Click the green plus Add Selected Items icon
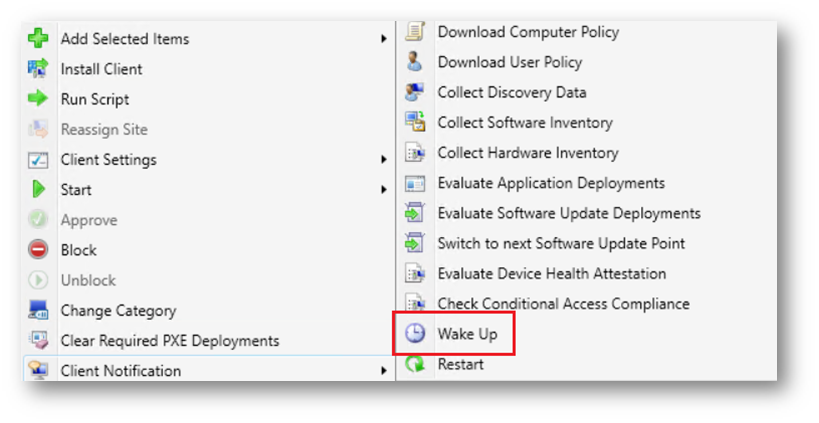Image resolution: width=819 pixels, height=423 pixels. pos(38,39)
